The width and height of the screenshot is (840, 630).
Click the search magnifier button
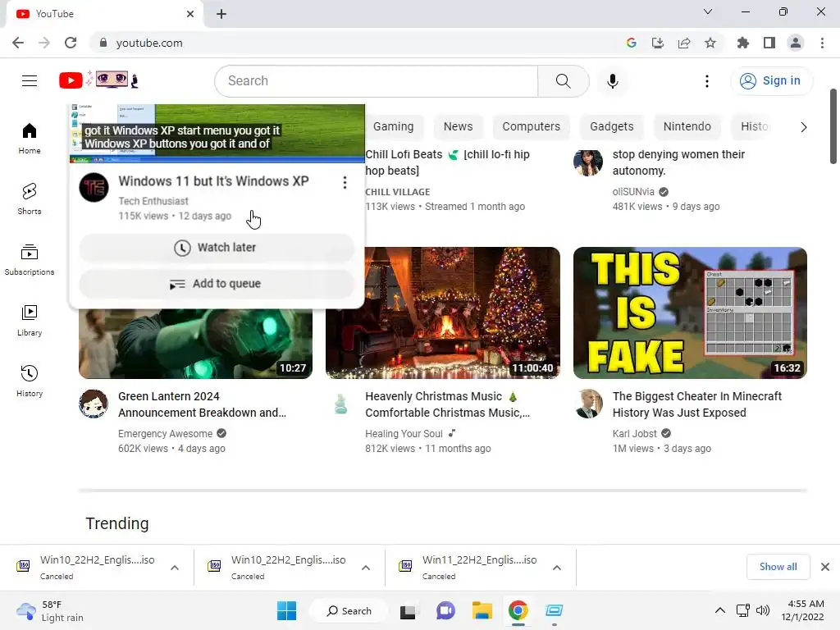click(563, 81)
